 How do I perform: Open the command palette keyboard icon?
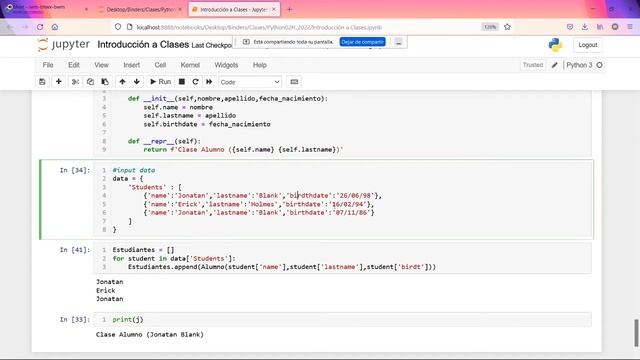pyautogui.click(x=294, y=82)
